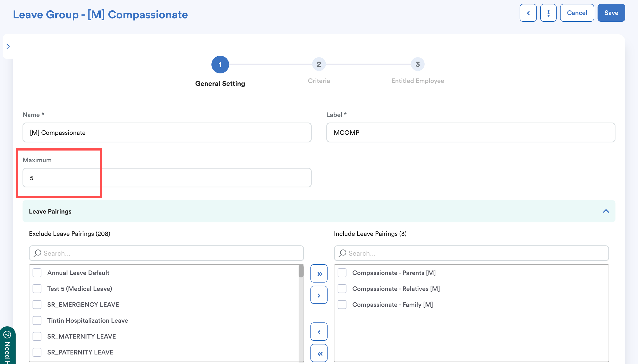Expand the left sidebar triangle arrow

(x=8, y=46)
